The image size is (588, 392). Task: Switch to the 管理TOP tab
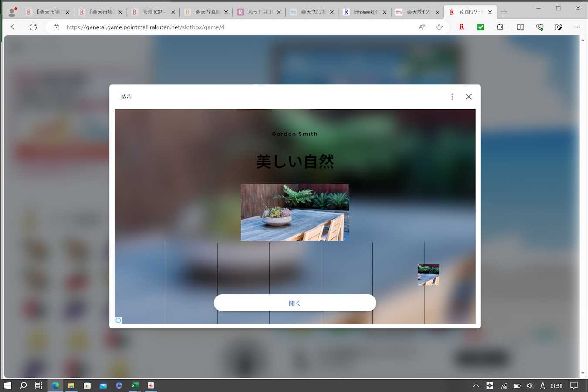point(153,12)
